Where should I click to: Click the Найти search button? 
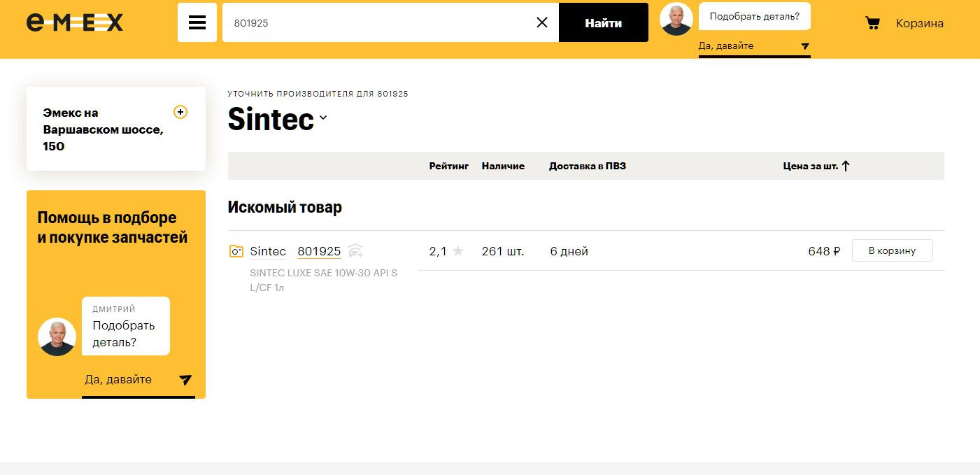(604, 22)
